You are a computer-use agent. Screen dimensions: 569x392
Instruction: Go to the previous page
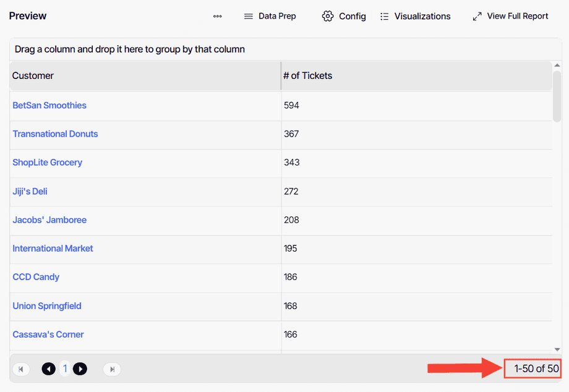pos(48,369)
